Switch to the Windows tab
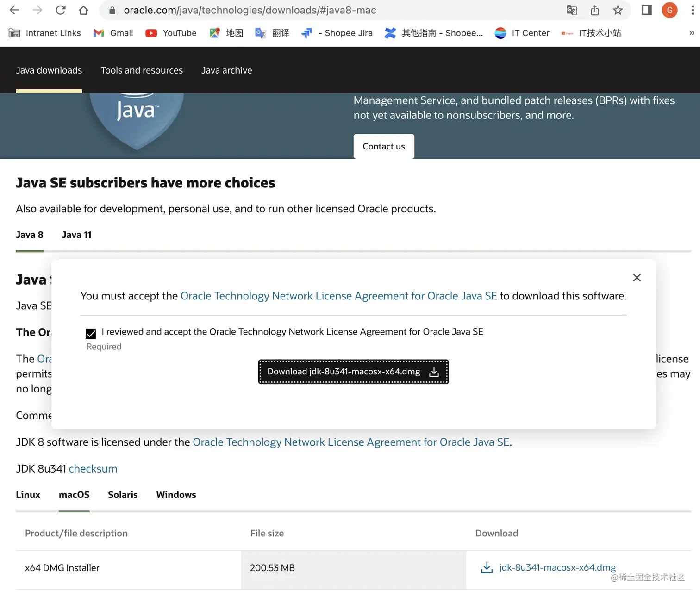Viewport: 700px width, 597px height. click(176, 495)
